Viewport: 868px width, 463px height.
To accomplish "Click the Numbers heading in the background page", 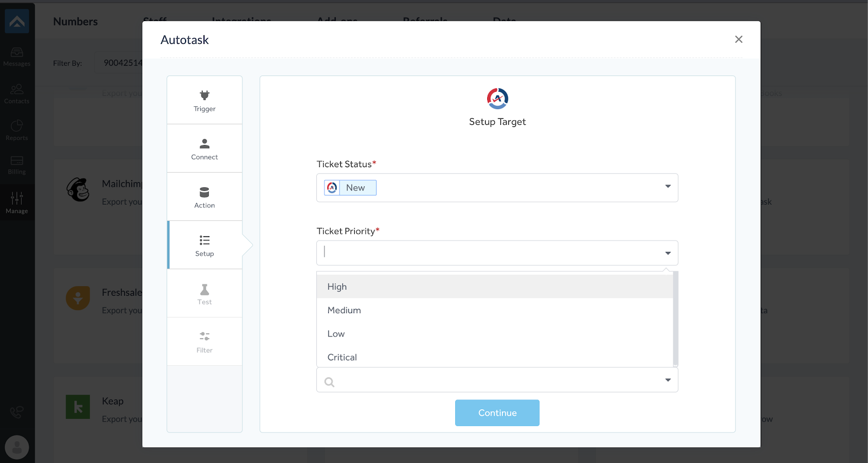I will click(x=75, y=22).
